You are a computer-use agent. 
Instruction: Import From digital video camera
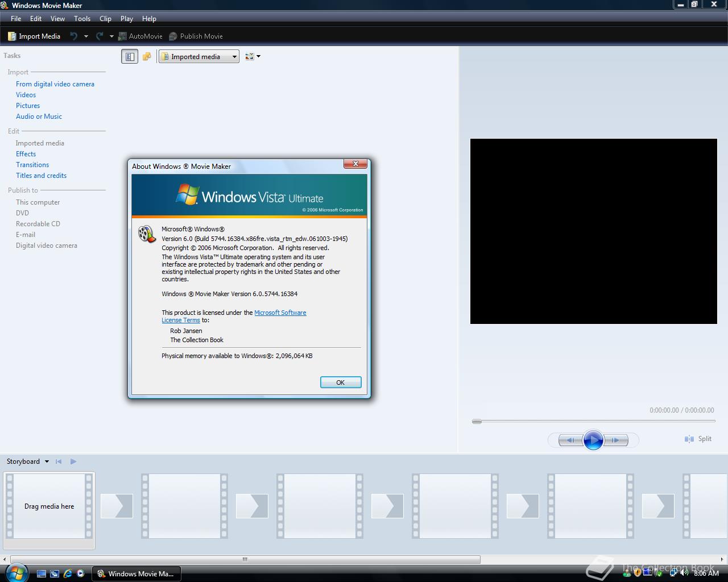coord(55,84)
